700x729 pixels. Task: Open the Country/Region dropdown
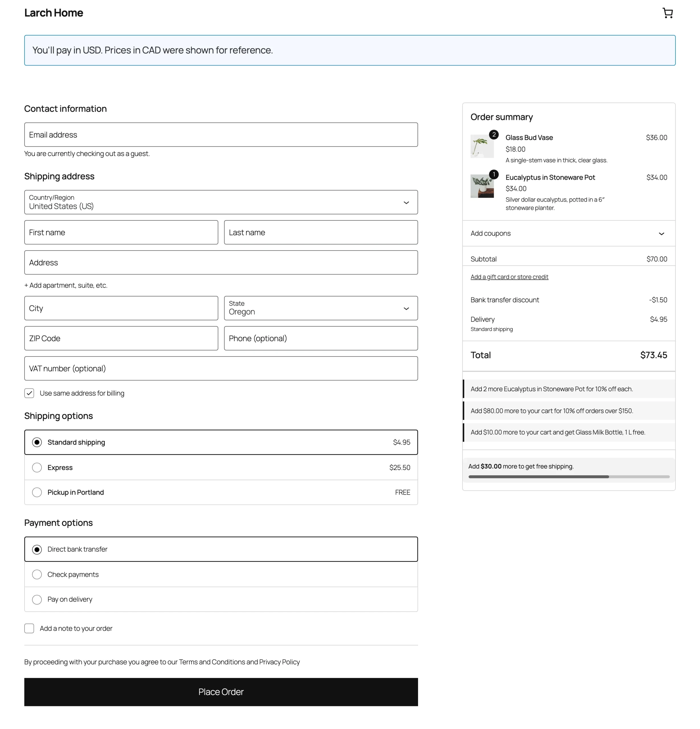pos(221,202)
